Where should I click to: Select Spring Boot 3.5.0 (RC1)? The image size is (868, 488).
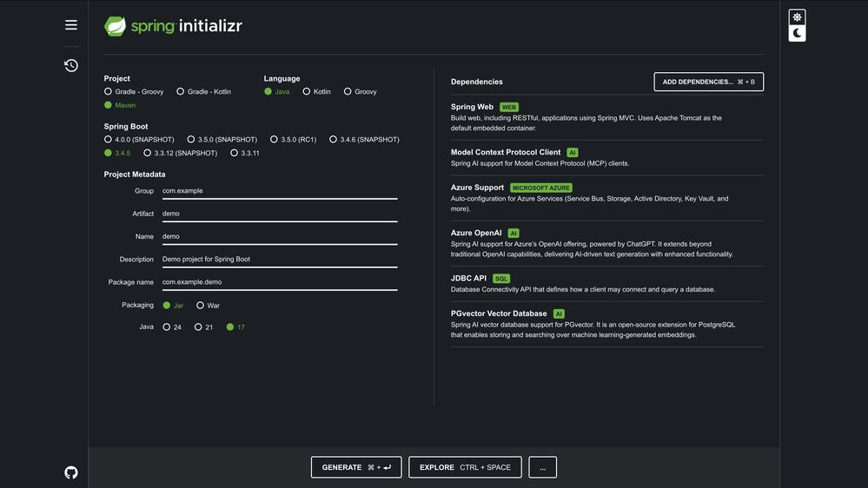coord(294,140)
